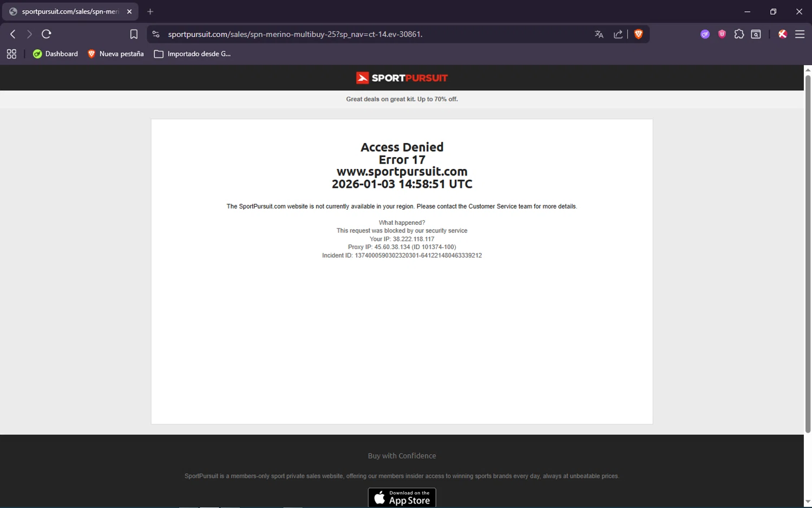Click the 'Access Denied' heading text
This screenshot has height=508, width=812.
tap(402, 147)
